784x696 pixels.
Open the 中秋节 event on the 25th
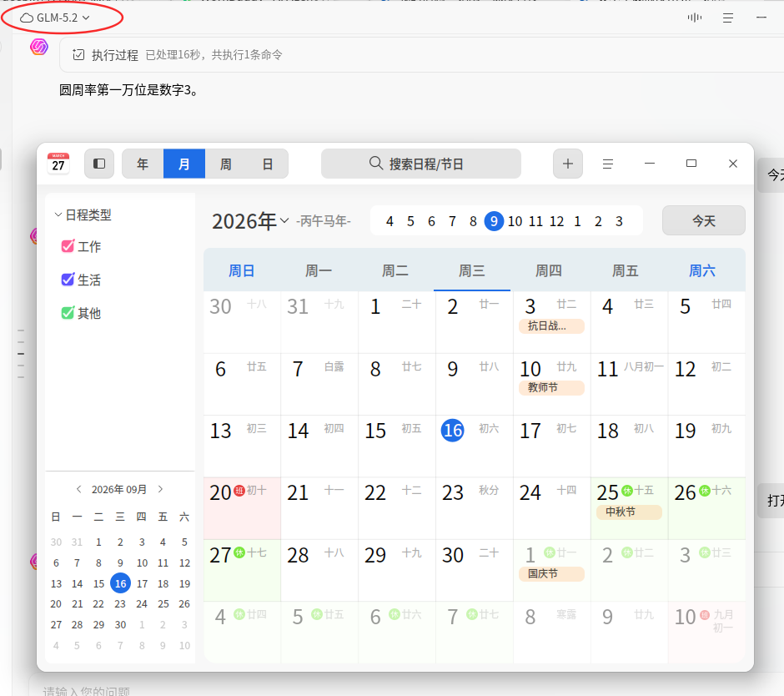pos(629,512)
